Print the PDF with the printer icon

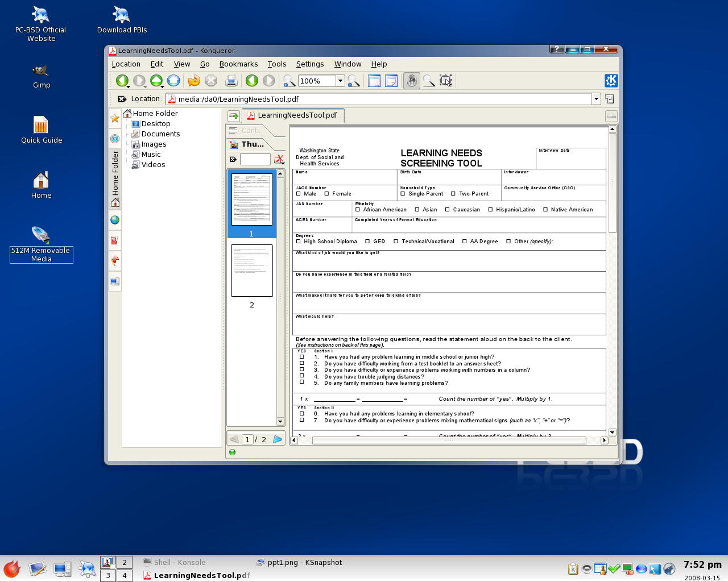(x=231, y=81)
